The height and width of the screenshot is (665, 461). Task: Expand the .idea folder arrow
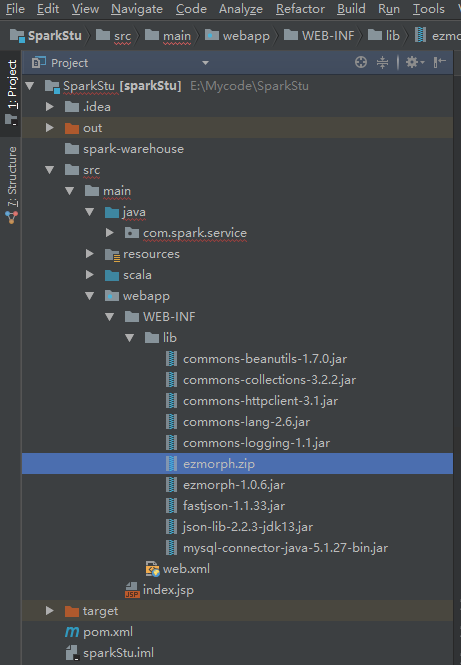[50, 107]
